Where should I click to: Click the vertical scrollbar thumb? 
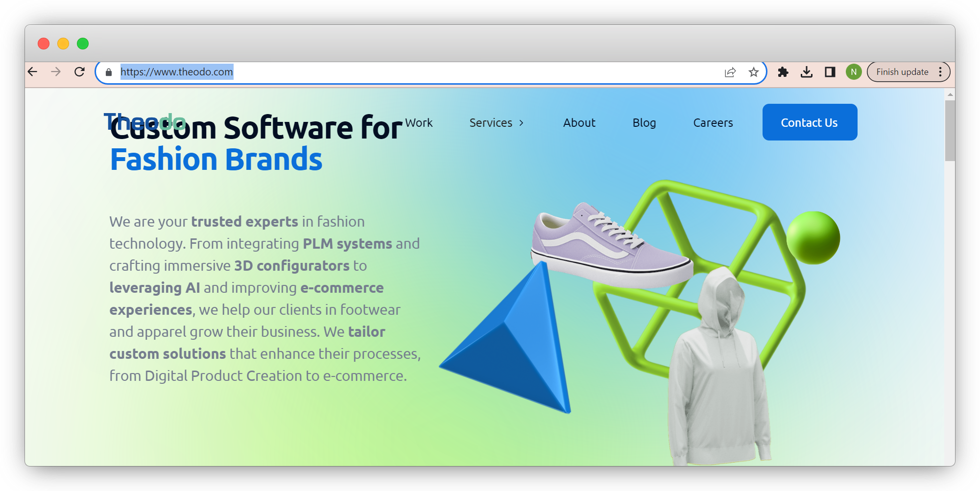950,131
